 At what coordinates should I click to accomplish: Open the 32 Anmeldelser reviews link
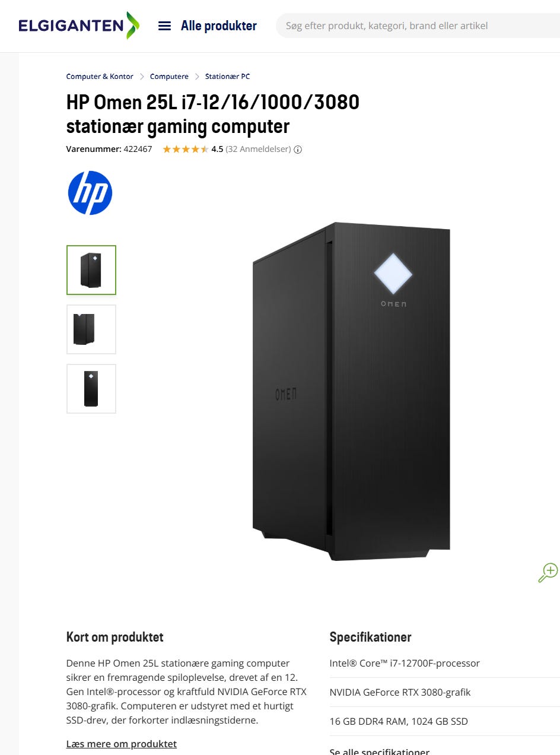258,150
